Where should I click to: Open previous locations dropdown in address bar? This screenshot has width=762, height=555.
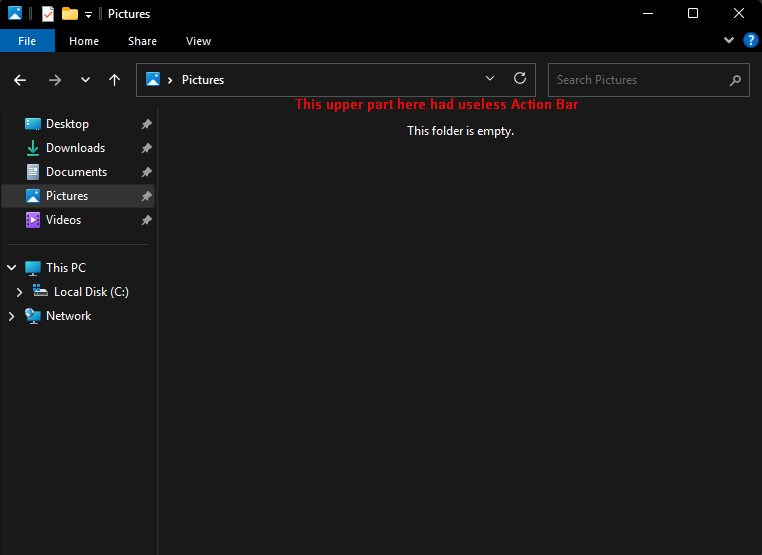(x=490, y=78)
